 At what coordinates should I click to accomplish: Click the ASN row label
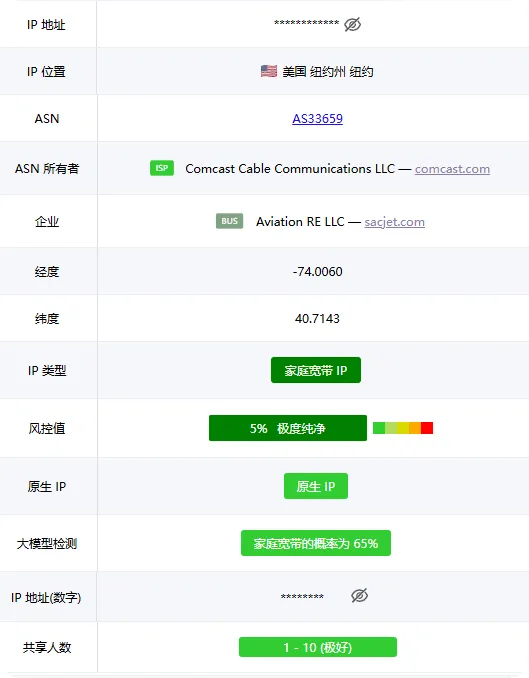[47, 118]
